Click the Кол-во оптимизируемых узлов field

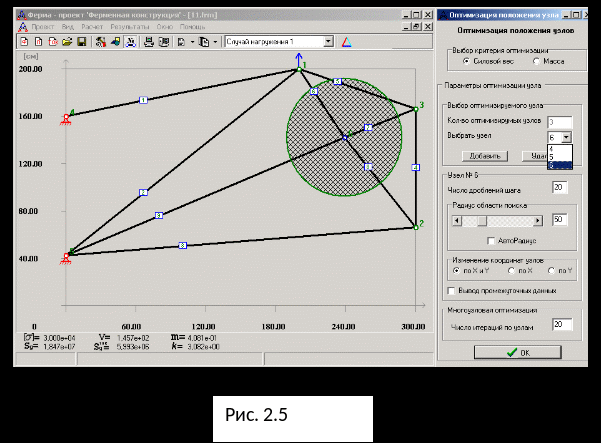coord(560,122)
